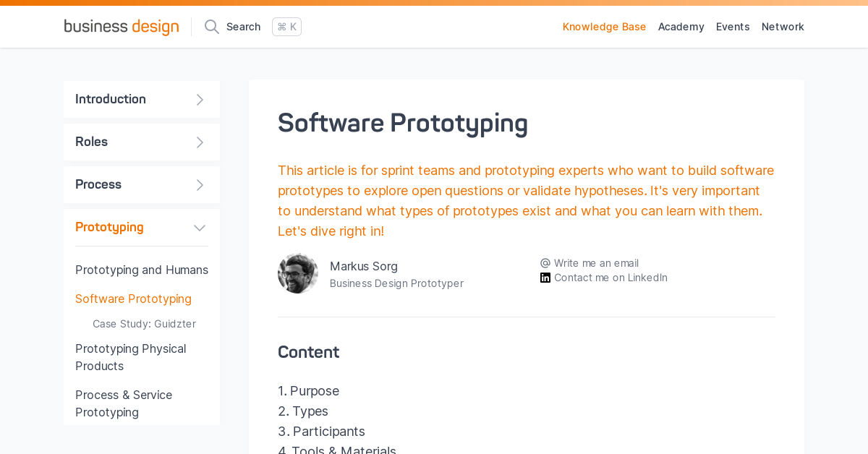Open search with the ⌘K shortcut button
Screen dimensions: 868x454
click(286, 26)
